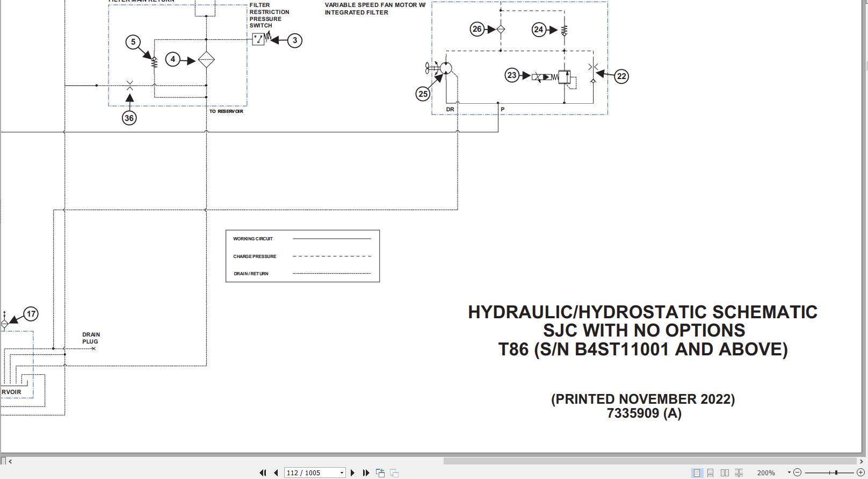Select continuous page scrolling layout
868x479 pixels.
[710, 473]
